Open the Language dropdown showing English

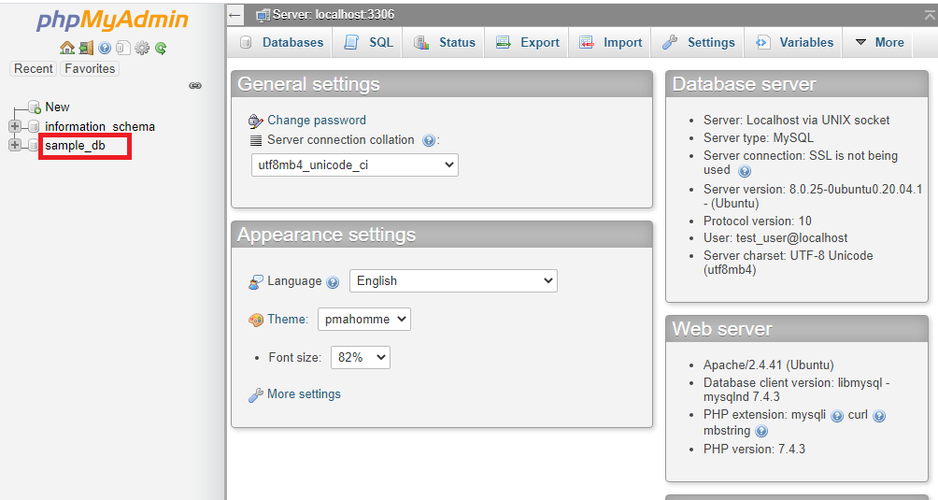click(x=453, y=281)
